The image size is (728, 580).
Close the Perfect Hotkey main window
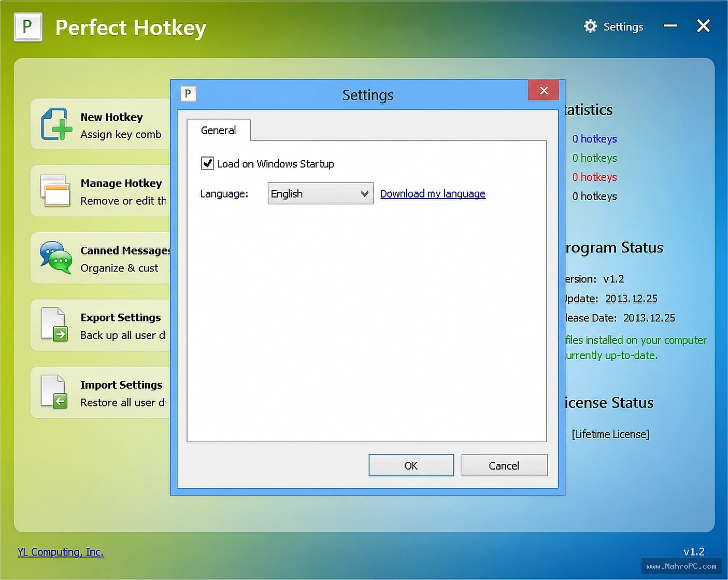[703, 26]
